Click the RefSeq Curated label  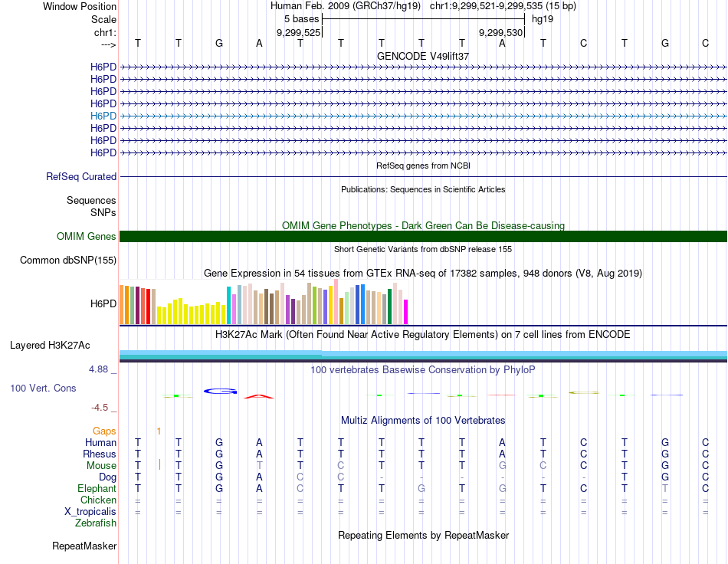pos(80,177)
